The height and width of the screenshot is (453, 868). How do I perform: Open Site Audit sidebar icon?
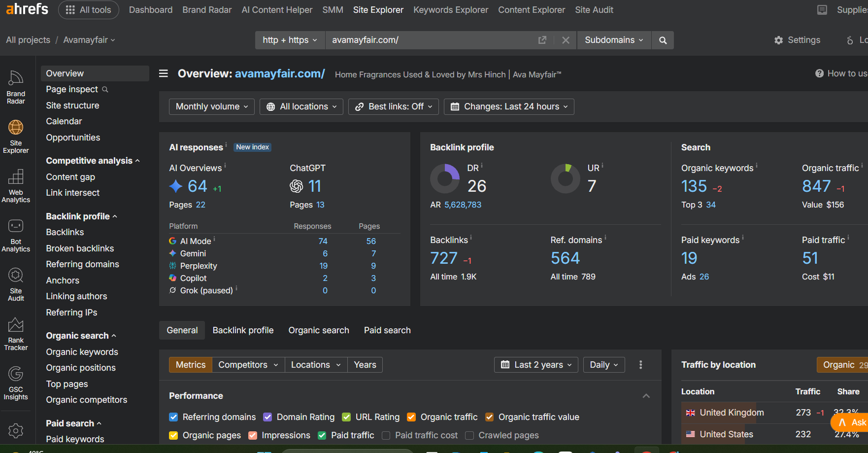(16, 284)
